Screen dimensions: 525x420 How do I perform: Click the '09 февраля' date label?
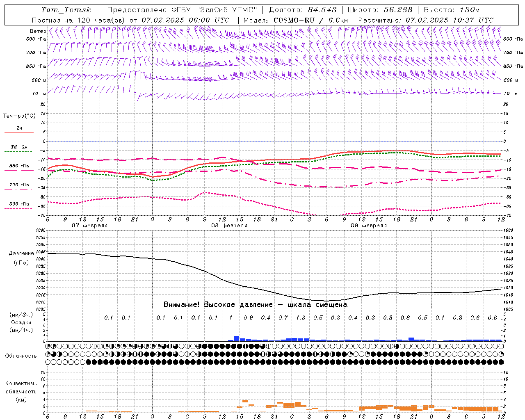[x=369, y=226]
